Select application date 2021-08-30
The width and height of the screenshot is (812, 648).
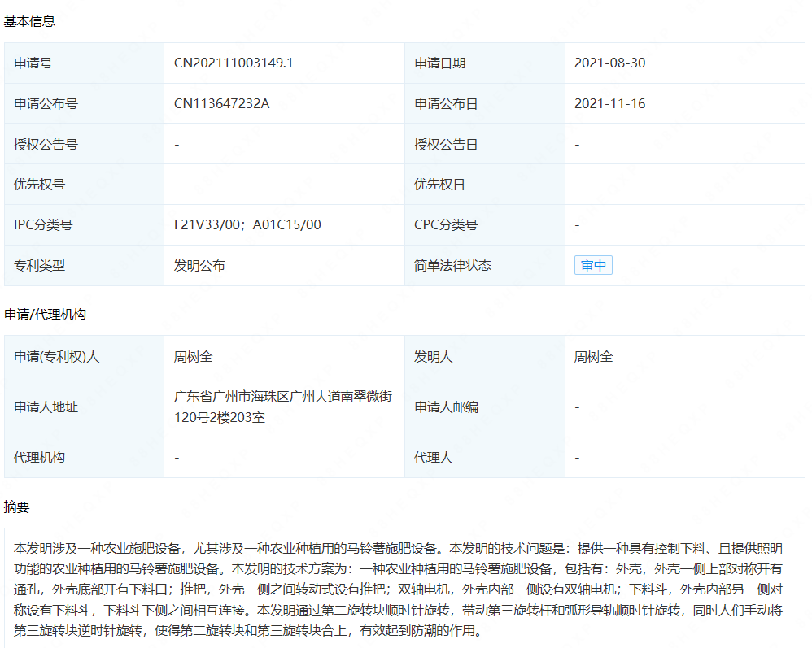[609, 63]
